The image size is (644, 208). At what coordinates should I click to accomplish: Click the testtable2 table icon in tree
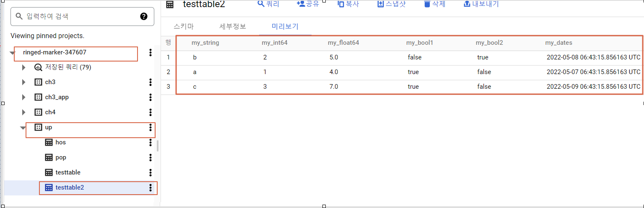[x=49, y=187]
